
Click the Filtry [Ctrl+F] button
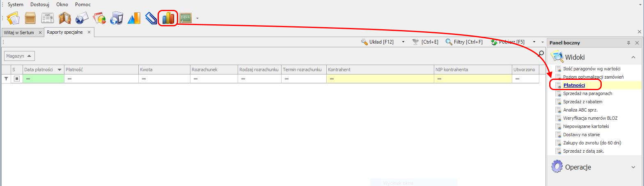(x=464, y=42)
